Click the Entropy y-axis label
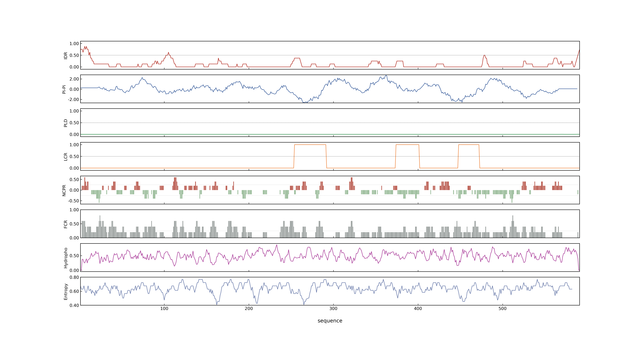This screenshot has height=343, width=644. coord(66,291)
